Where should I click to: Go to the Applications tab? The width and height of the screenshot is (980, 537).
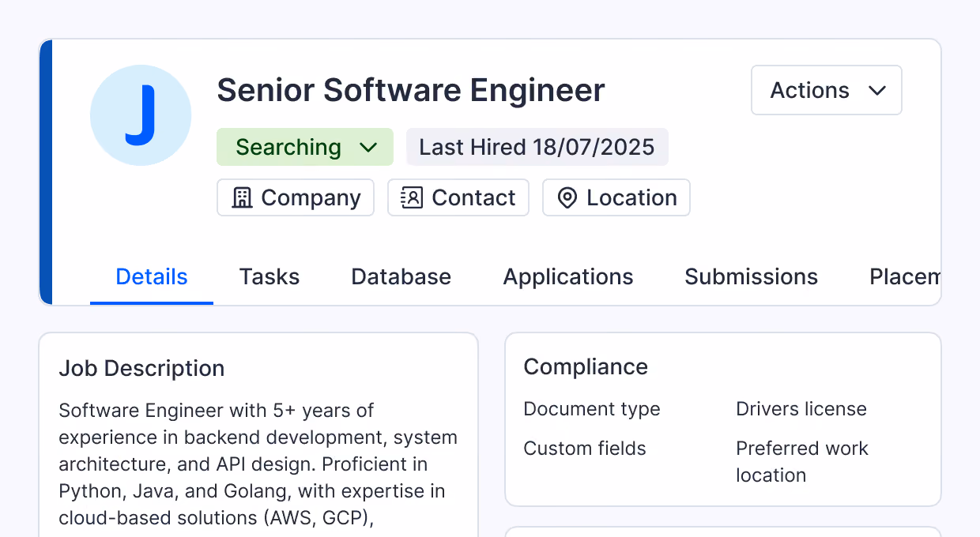click(x=568, y=276)
